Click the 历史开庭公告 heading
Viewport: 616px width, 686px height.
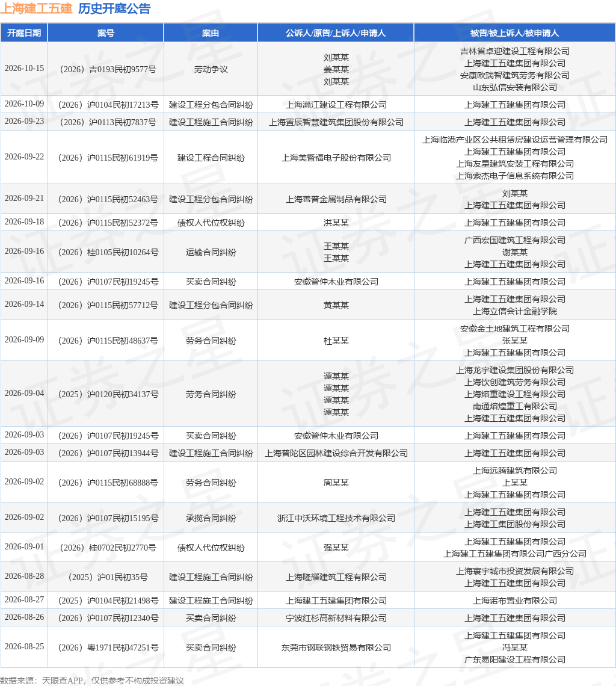[114, 9]
